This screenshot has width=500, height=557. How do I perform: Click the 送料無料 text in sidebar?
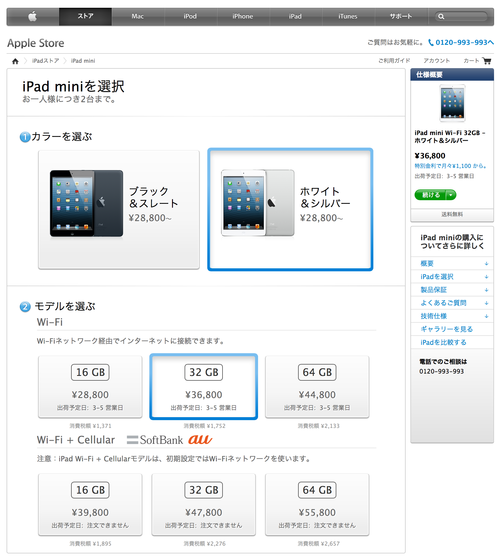pyautogui.click(x=452, y=214)
